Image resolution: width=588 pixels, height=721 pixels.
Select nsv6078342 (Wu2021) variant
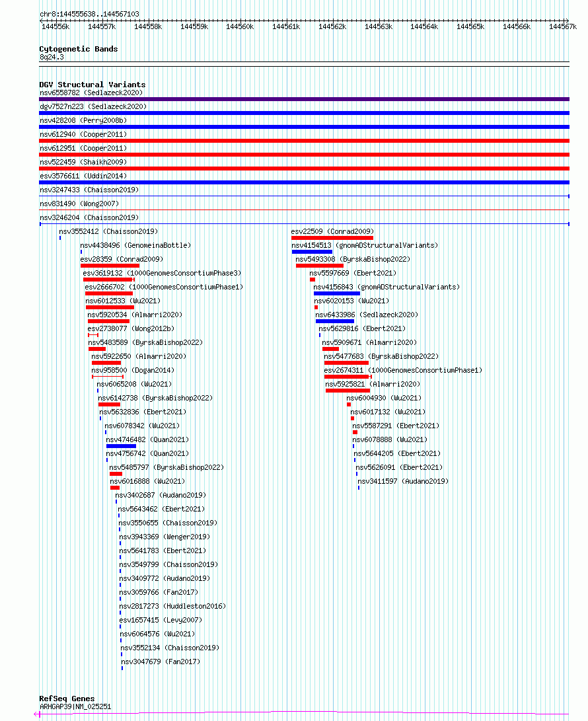(x=142, y=426)
